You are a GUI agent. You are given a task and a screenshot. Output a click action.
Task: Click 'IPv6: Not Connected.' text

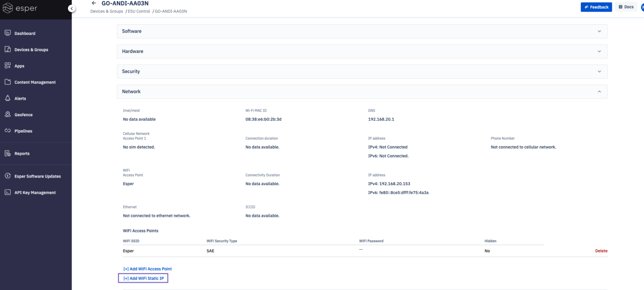[x=388, y=156]
